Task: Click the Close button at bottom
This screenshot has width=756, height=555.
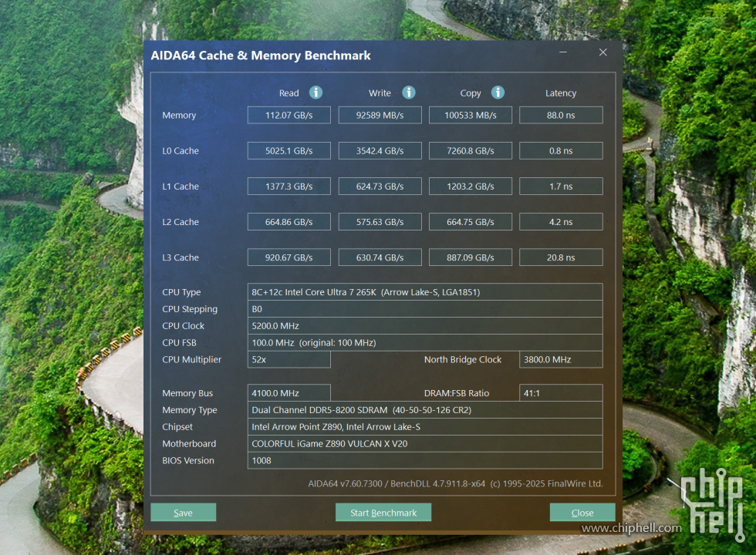Action: 582,513
